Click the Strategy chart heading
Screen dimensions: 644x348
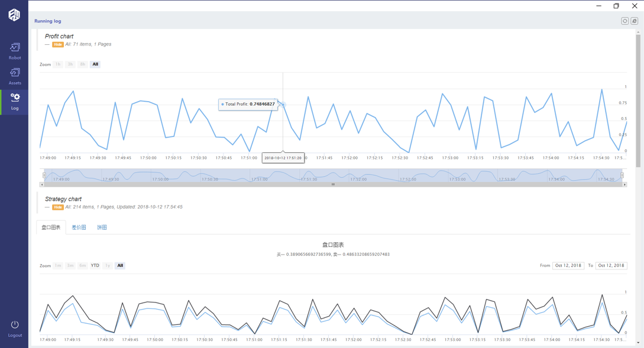point(63,199)
